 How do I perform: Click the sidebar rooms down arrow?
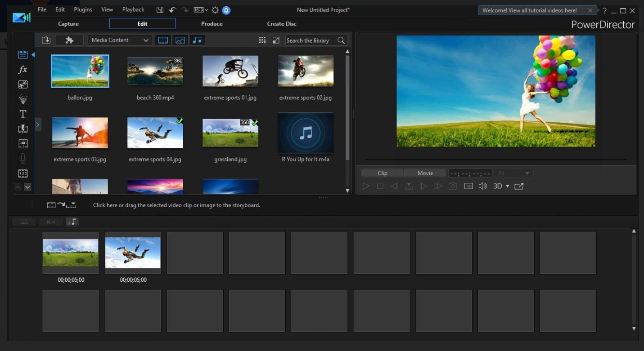tap(27, 187)
